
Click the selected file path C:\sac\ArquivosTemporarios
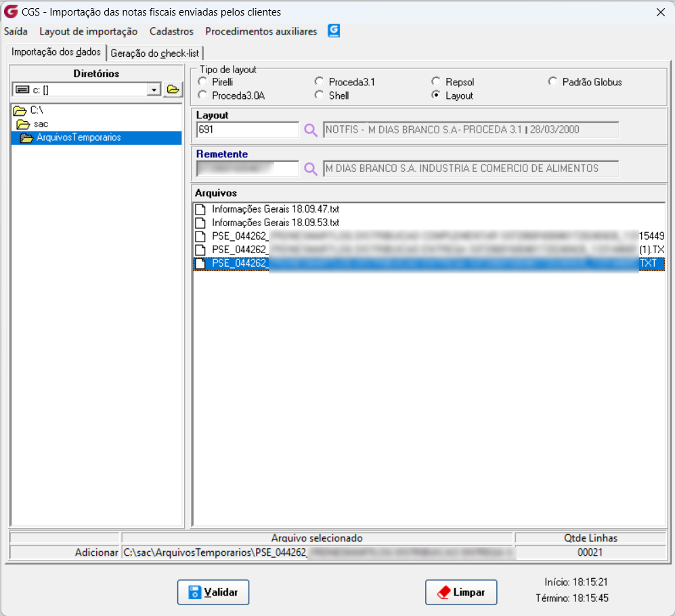point(318,552)
